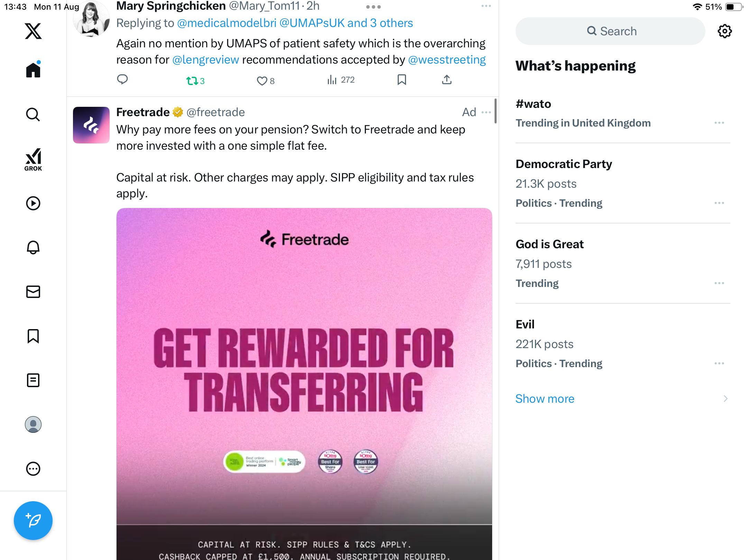Open God is Great trending topic

click(x=550, y=244)
